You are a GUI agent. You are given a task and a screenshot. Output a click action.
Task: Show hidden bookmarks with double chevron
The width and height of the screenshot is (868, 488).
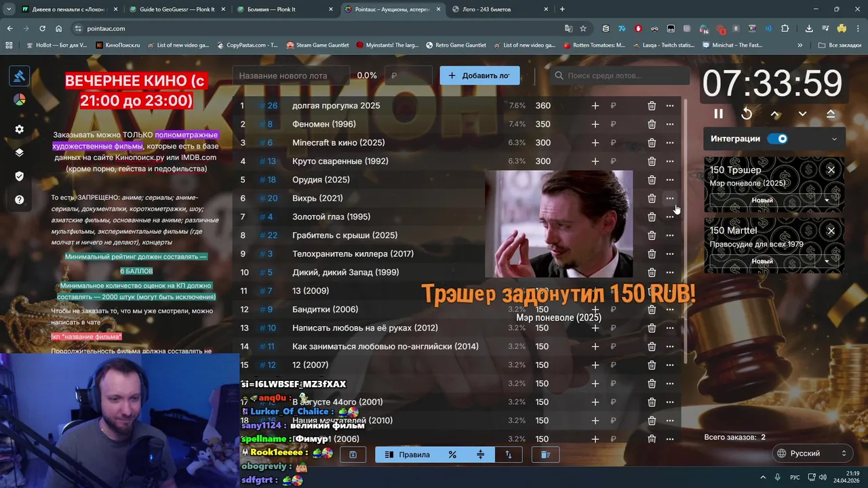click(x=800, y=45)
